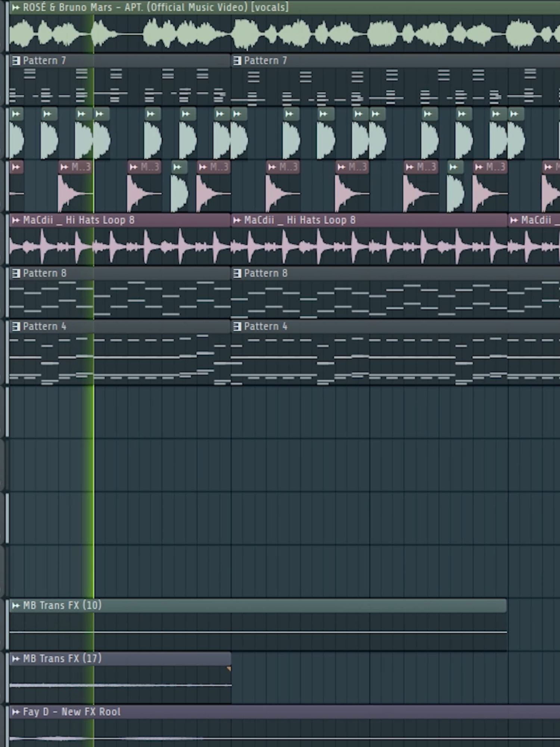
Task: Click orange corner handle on MB Trans FX (17)
Action: pos(229,669)
